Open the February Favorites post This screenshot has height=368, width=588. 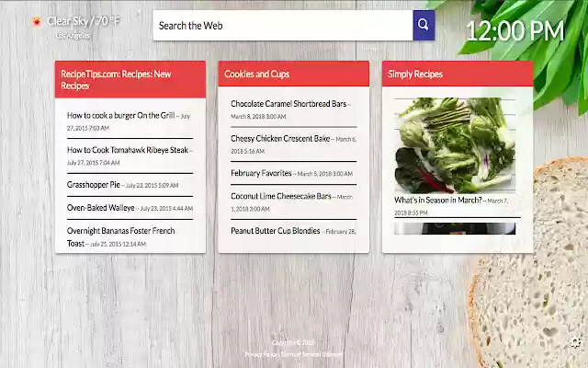pyautogui.click(x=261, y=173)
